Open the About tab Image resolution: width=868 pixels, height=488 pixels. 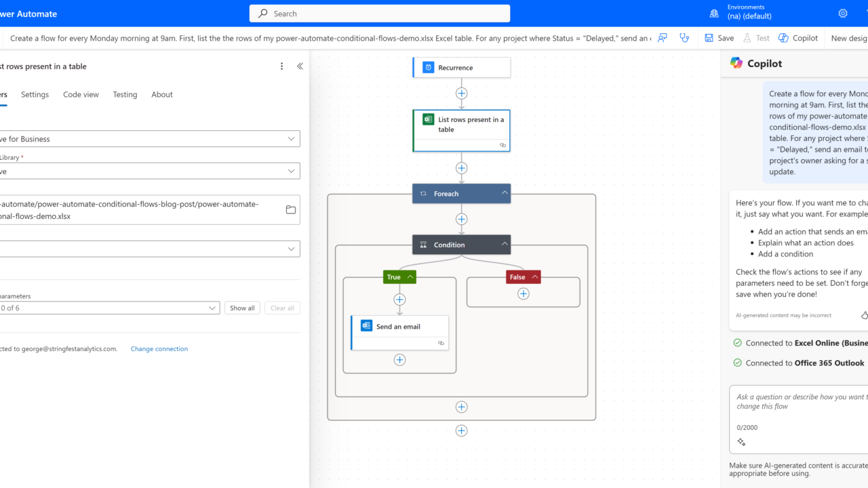pyautogui.click(x=162, y=95)
